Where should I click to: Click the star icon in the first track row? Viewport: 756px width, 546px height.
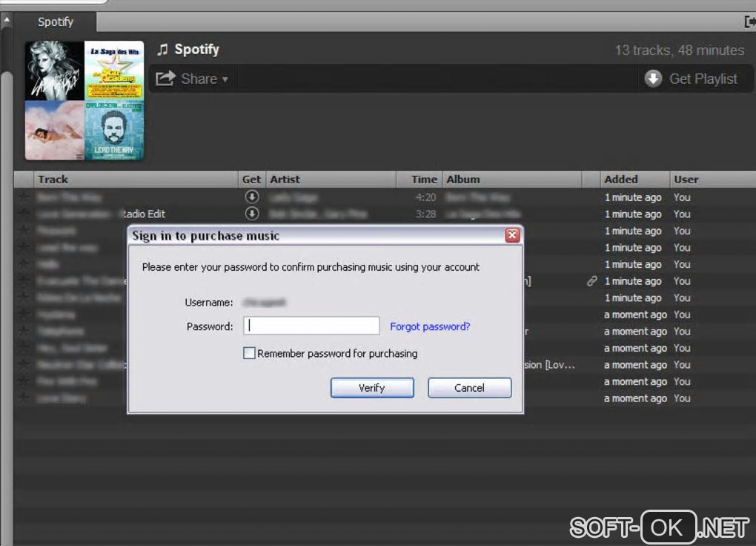point(23,197)
